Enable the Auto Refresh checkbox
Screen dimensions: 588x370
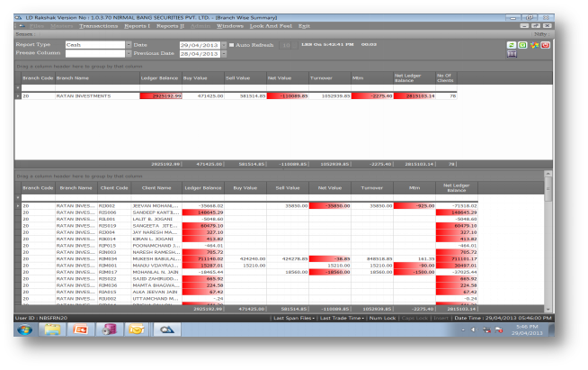[x=230, y=44]
